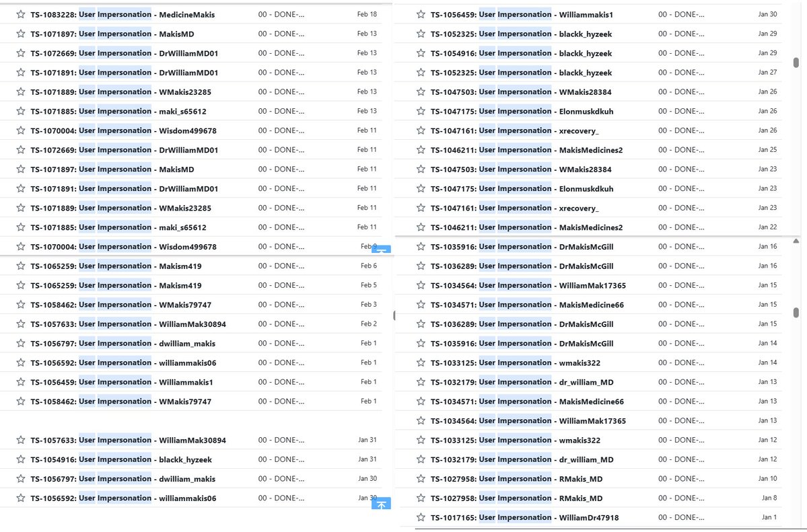Viewport: 807px width, 532px height.
Task: Star the TS-1032179 dr_william_MD email dated Jan 13
Action: (421, 382)
